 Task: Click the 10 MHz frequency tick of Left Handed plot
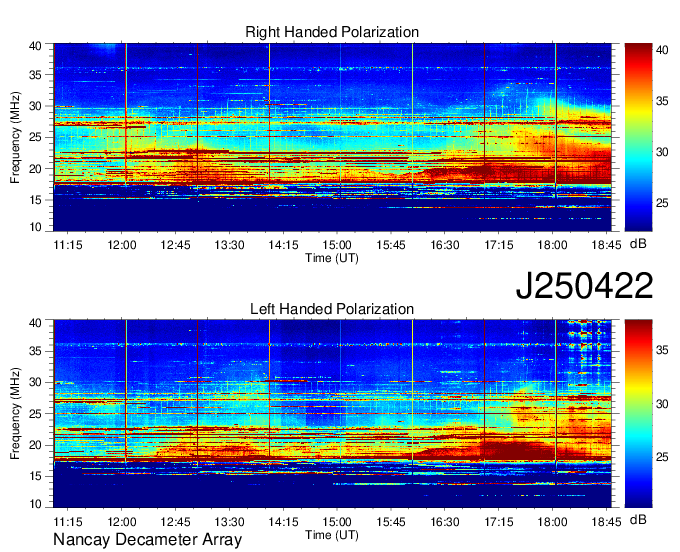[x=35, y=503]
